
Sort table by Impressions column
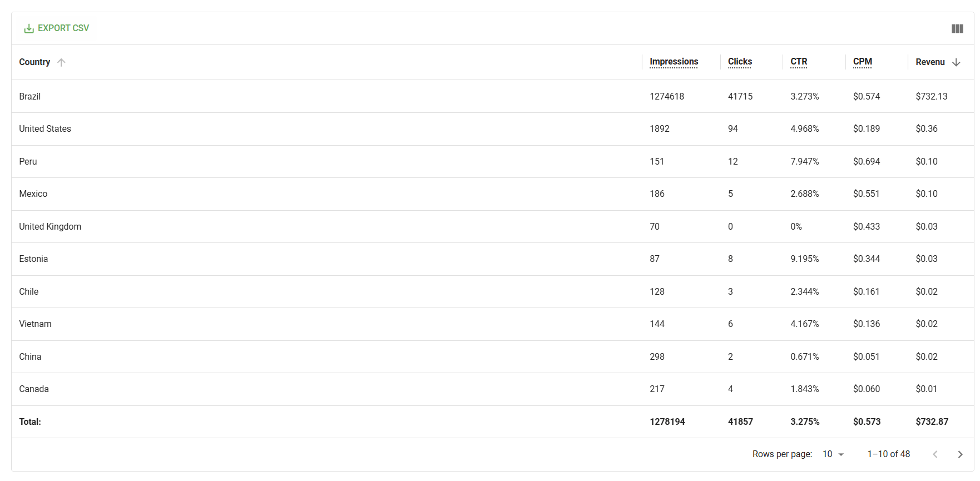[x=674, y=62]
